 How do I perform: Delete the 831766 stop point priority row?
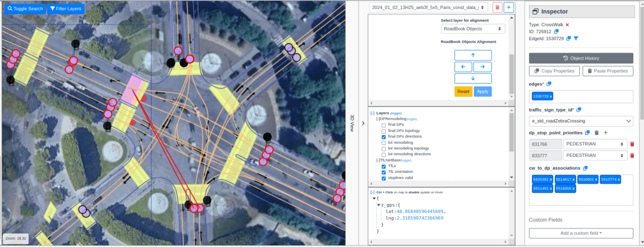(632, 144)
